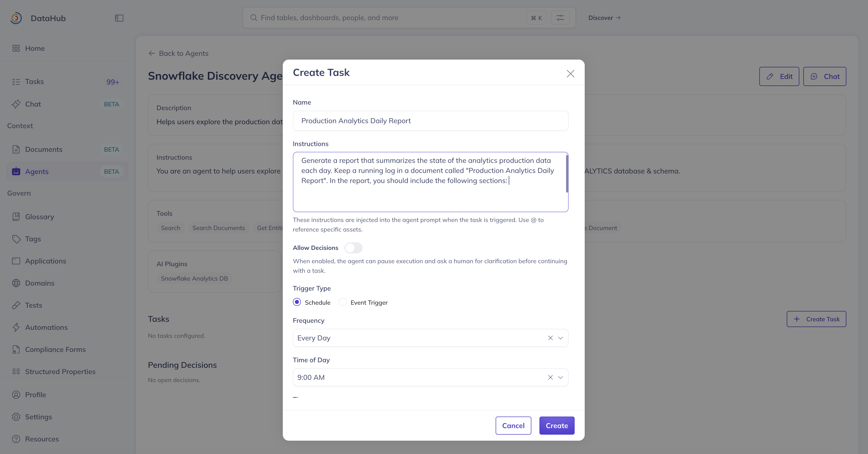868x454 pixels.
Task: Collapse the sidebar panel icon
Action: click(119, 18)
